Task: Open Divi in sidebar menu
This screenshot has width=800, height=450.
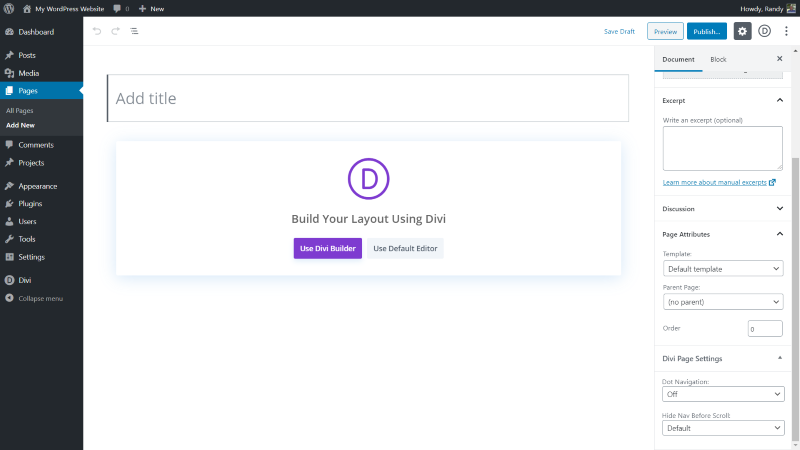Action: (x=41, y=280)
